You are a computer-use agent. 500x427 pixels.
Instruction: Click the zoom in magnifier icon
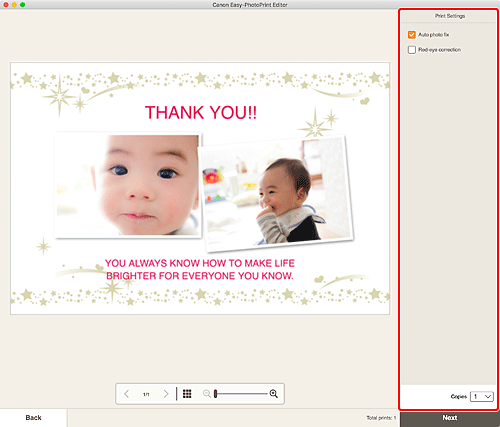coord(274,394)
